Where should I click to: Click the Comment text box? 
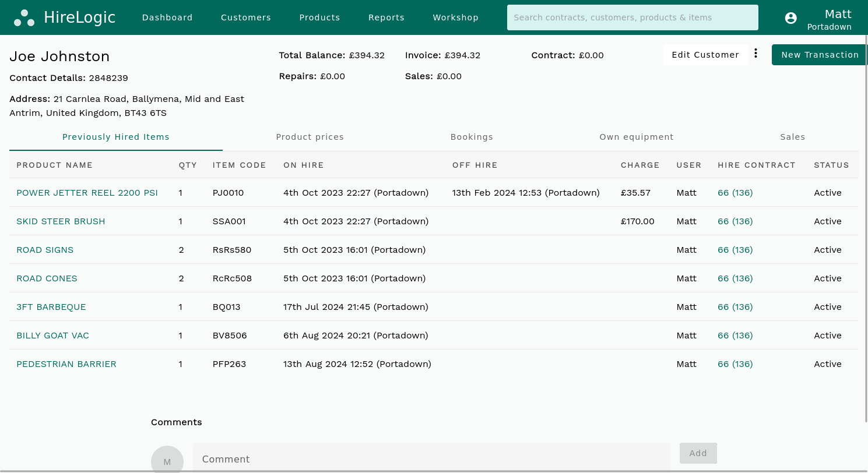[x=431, y=459]
